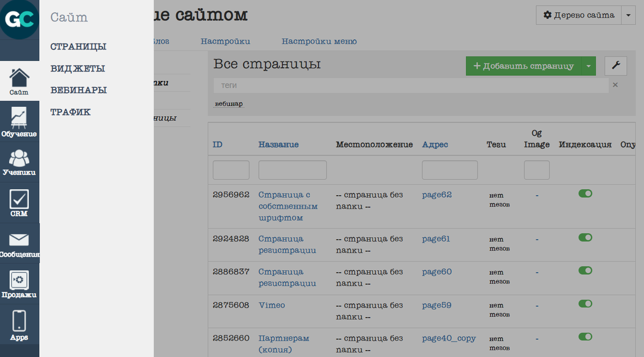The image size is (644, 357).
Task: Open Страница регистрации with ID 2886837
Action: (287, 277)
